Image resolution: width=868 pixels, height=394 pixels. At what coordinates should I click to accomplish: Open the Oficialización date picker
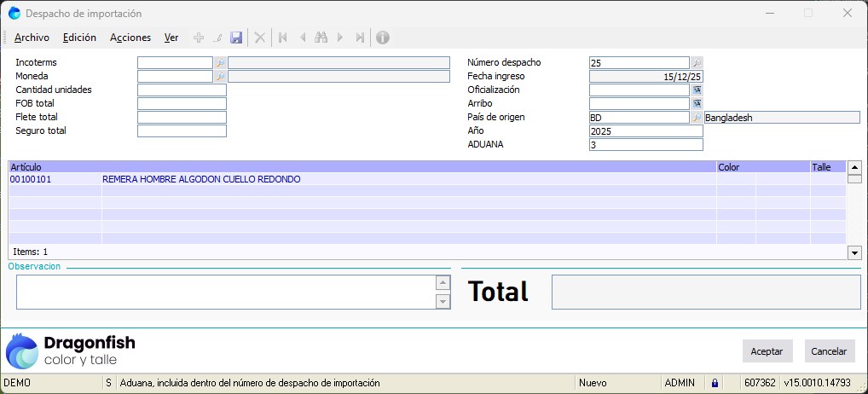(x=697, y=90)
